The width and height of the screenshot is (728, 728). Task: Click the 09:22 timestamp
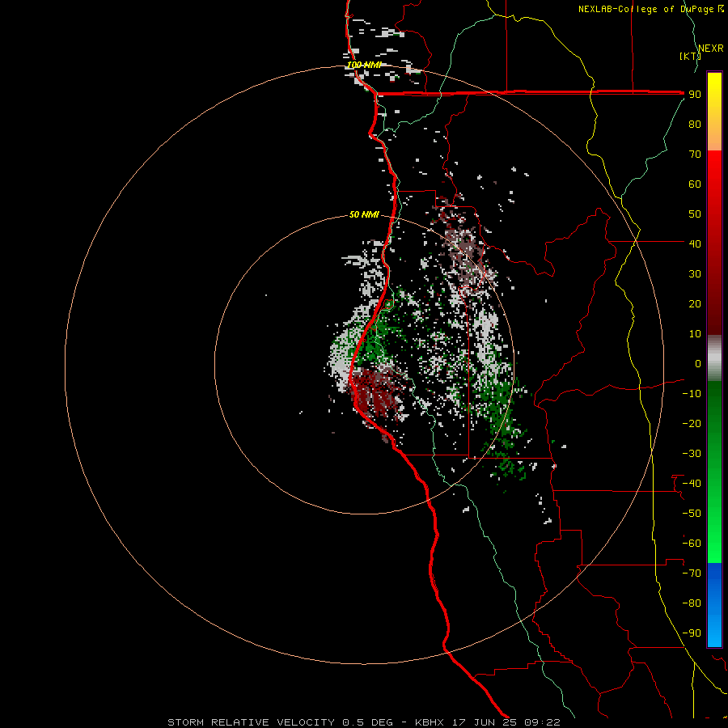(x=542, y=722)
